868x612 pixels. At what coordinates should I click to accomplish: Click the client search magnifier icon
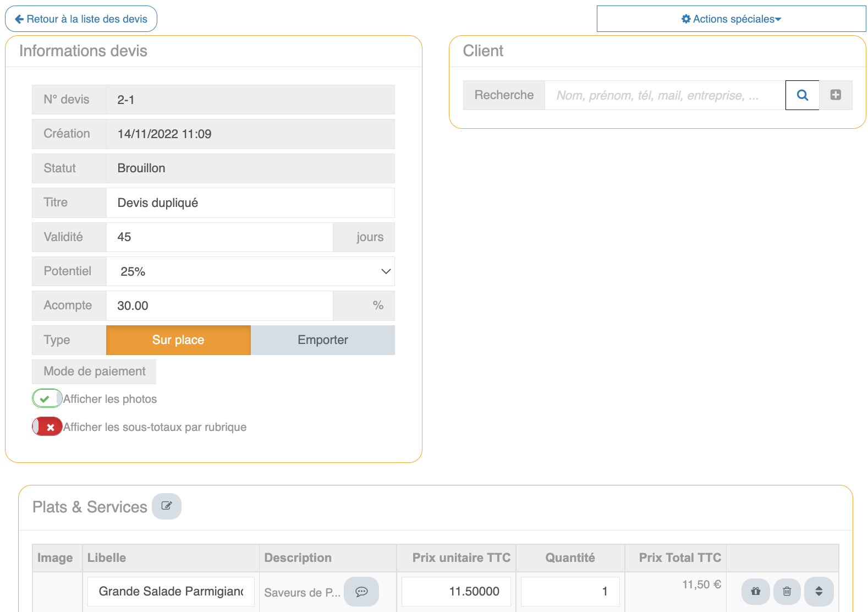(x=802, y=95)
